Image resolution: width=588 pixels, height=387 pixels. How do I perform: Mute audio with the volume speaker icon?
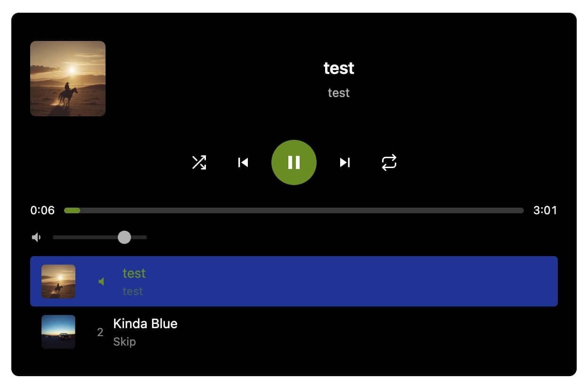click(x=36, y=237)
